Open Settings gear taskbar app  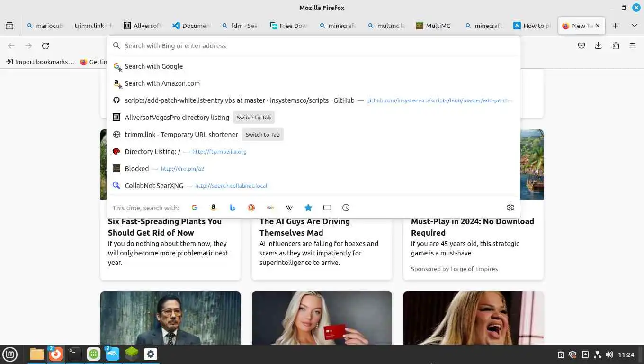pyautogui.click(x=151, y=354)
